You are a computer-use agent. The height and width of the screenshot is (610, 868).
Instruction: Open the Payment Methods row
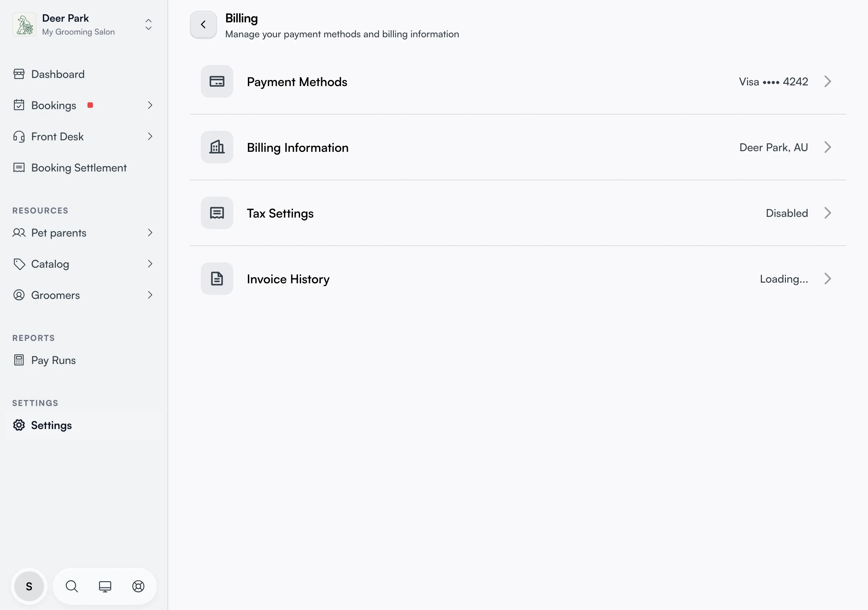pos(518,82)
